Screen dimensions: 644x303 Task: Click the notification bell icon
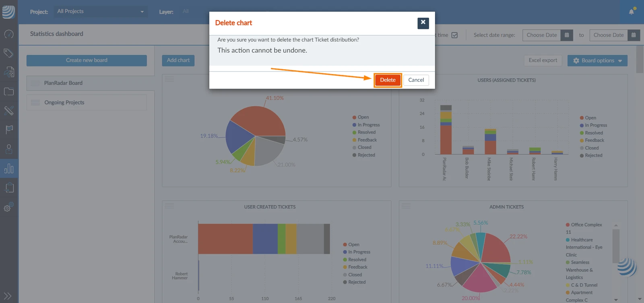click(x=632, y=11)
